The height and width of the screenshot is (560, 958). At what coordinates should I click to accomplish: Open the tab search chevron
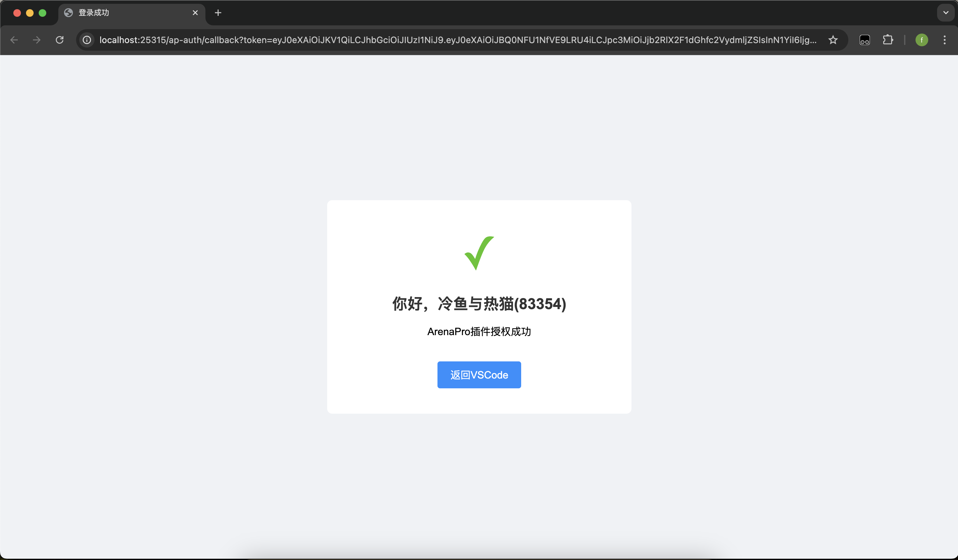945,13
